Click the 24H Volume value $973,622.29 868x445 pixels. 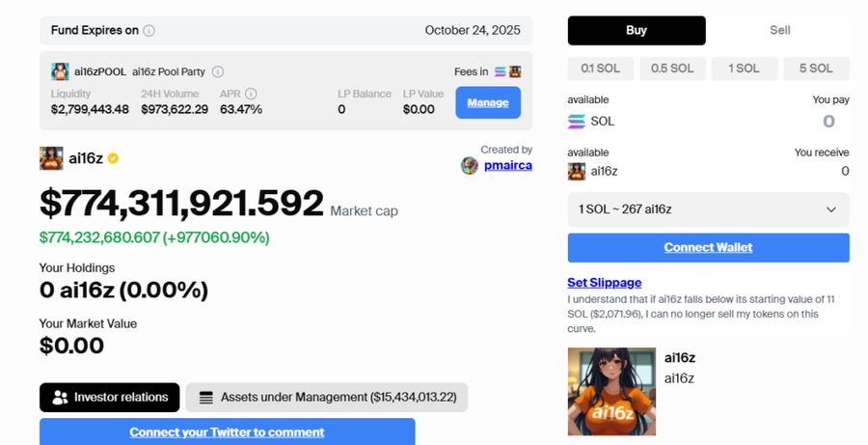click(175, 110)
